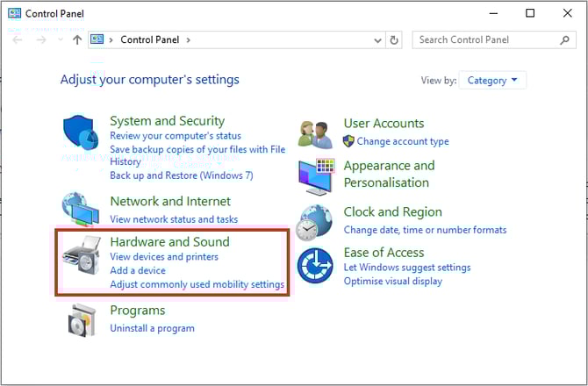Screen dimensions: 588x386
Task: Open Adjust commonly used mobility settings
Action: click(197, 284)
